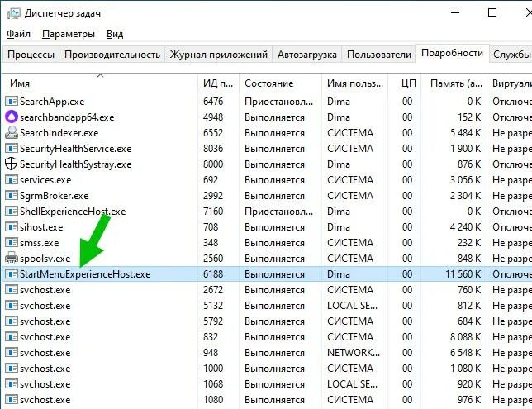Sort by the ИД п... column header
532x409 pixels.
click(x=218, y=83)
